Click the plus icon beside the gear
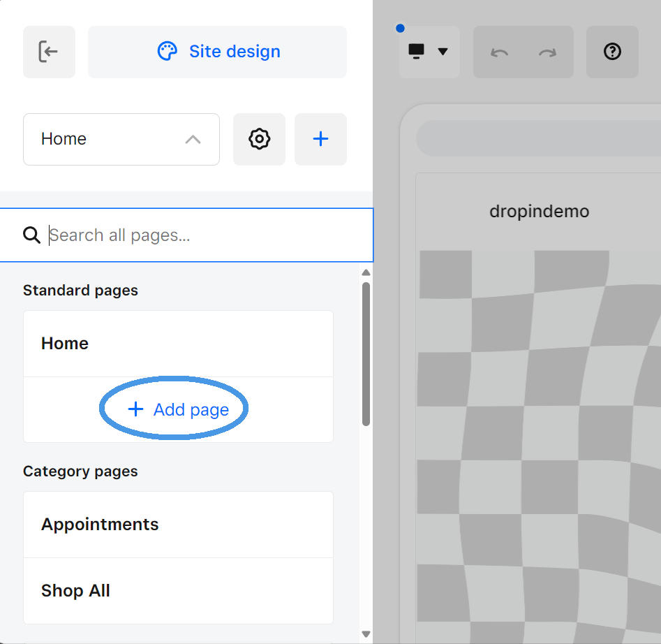This screenshot has height=644, width=661. tap(320, 139)
